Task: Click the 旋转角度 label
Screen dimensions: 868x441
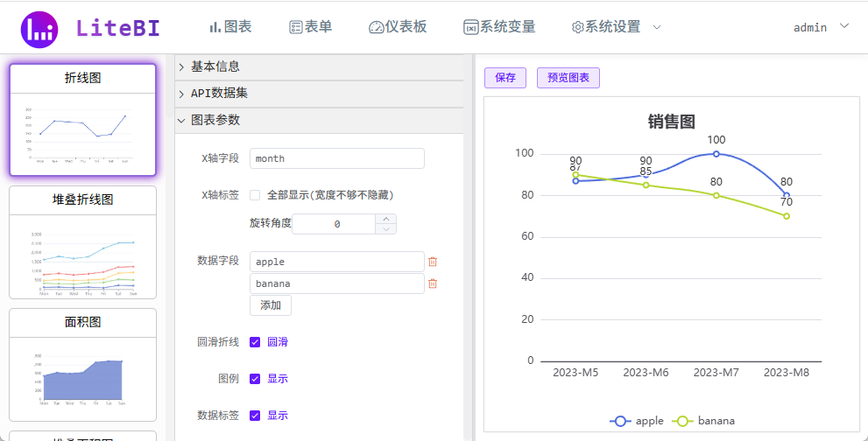Action: pos(270,223)
